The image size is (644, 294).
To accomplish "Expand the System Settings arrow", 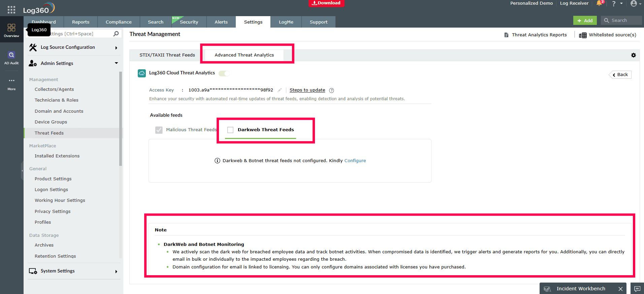I will [116, 271].
